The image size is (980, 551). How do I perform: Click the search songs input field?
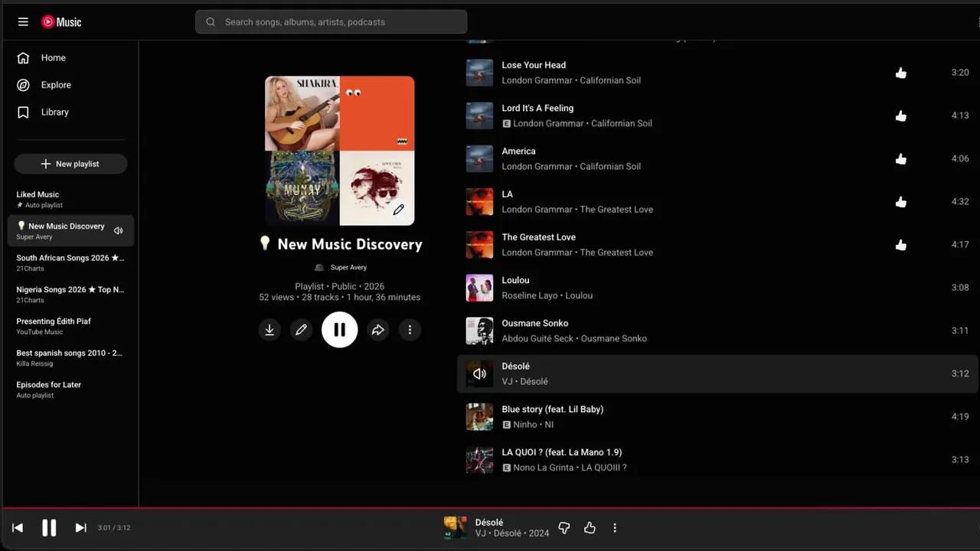[331, 22]
